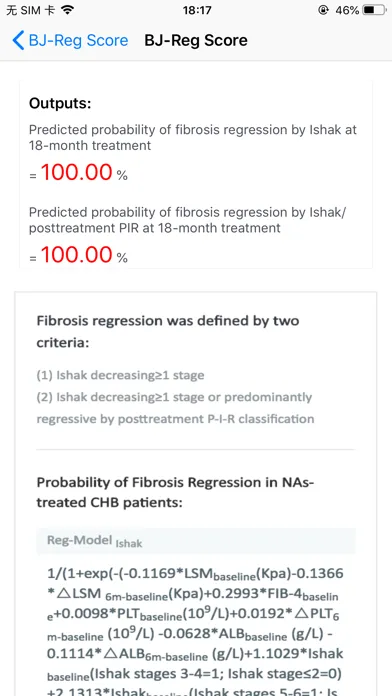This screenshot has height=696, width=392.
Task: Tap the battery icon in status bar
Action: tap(374, 10)
